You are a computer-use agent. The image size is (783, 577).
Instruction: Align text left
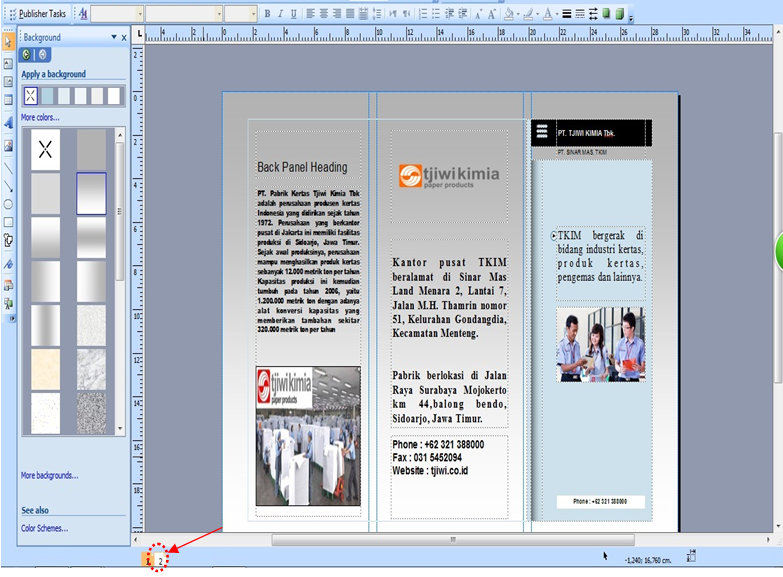[311, 14]
